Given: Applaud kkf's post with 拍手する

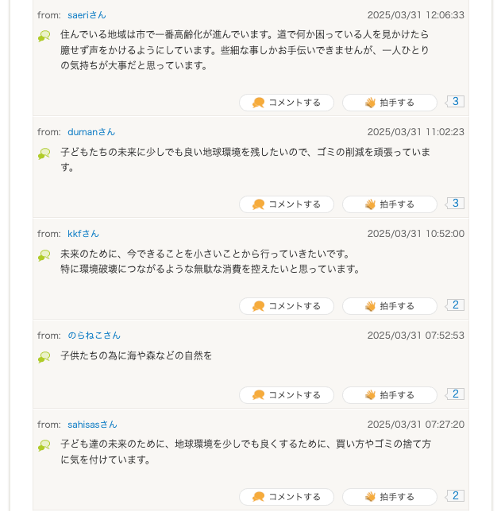Looking at the screenshot, I should point(389,306).
